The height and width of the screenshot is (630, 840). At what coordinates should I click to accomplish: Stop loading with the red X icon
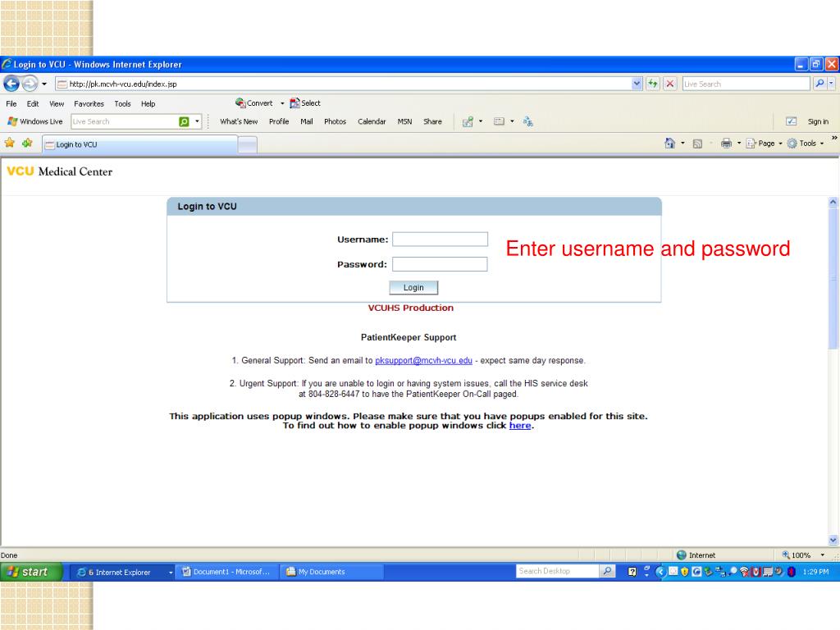tap(669, 84)
